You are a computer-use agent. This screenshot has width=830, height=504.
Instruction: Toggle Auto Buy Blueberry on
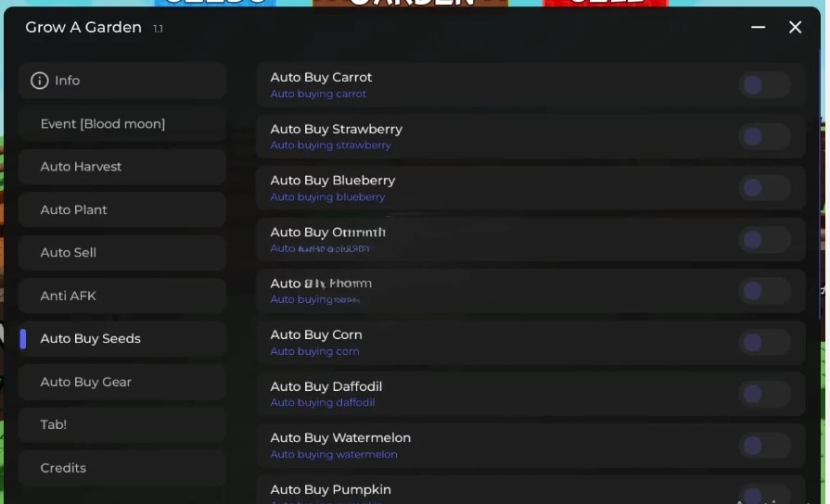(764, 188)
